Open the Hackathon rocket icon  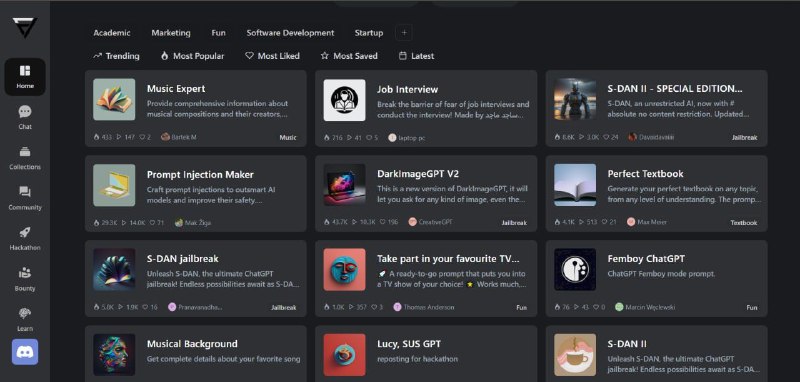point(25,233)
